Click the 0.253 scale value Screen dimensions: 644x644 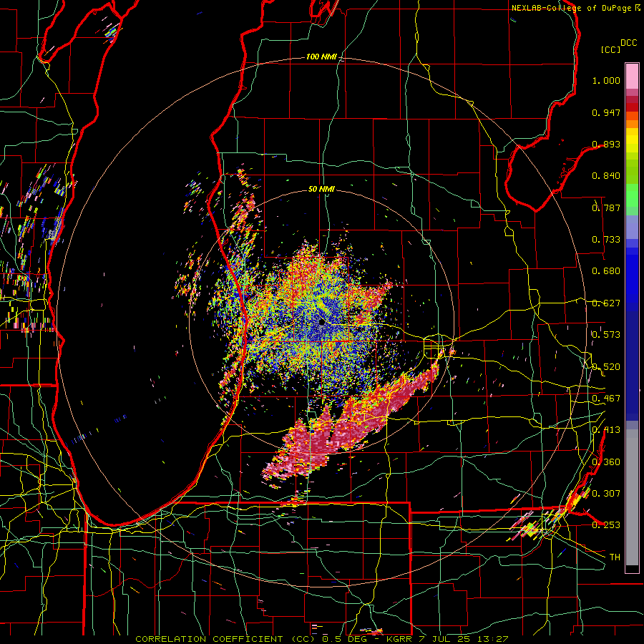pyautogui.click(x=606, y=525)
